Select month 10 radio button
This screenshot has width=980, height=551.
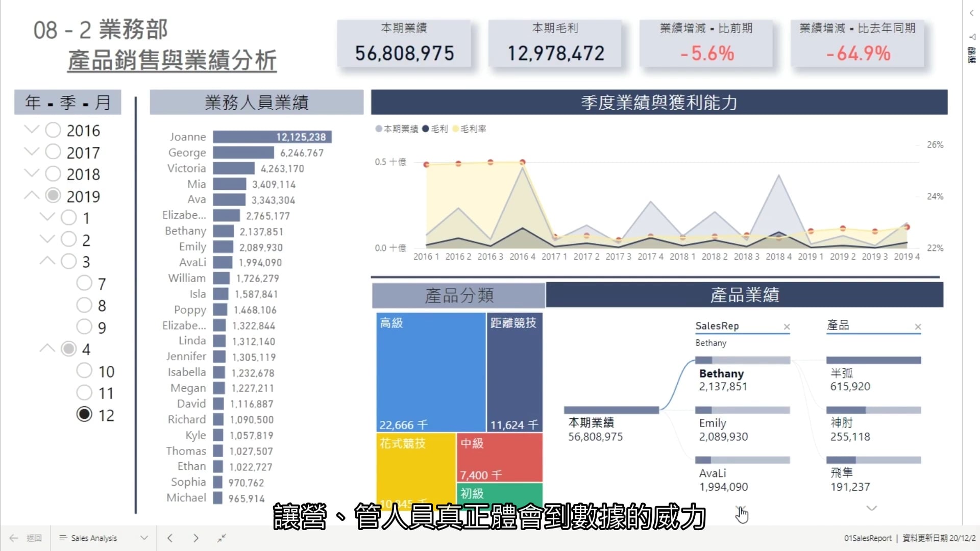pos(84,371)
